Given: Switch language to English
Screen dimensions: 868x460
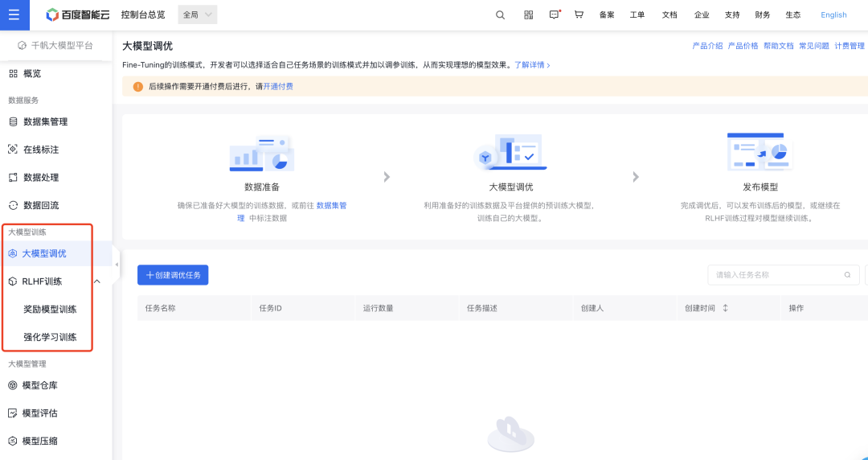Looking at the screenshot, I should (x=833, y=14).
